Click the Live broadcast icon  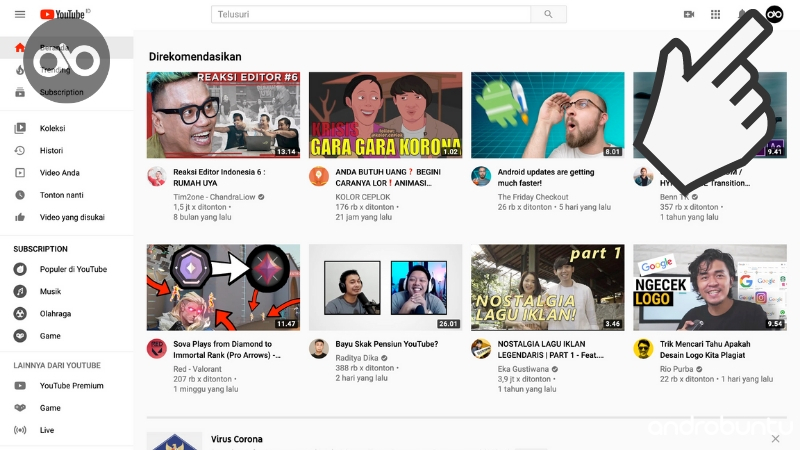tap(20, 430)
